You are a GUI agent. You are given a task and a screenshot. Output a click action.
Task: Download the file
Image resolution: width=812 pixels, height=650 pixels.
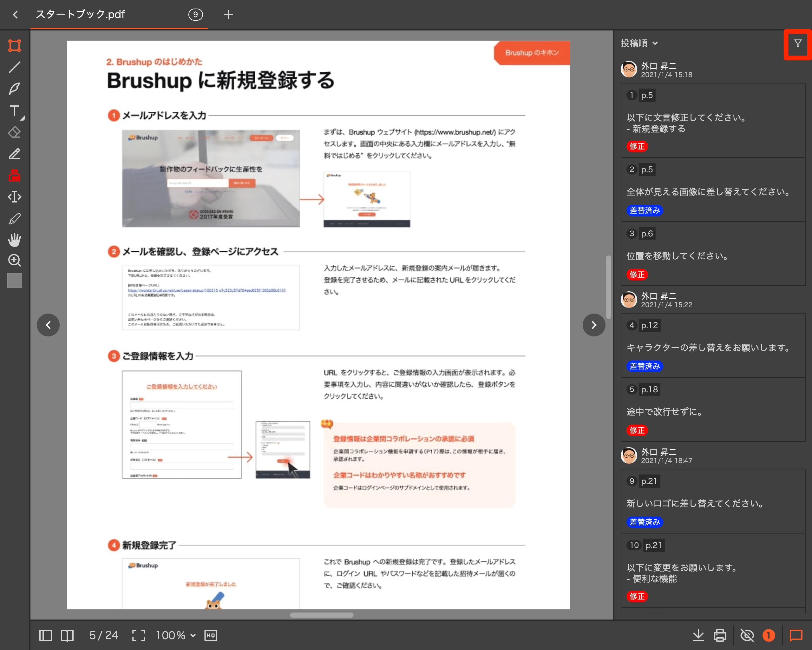(698, 635)
